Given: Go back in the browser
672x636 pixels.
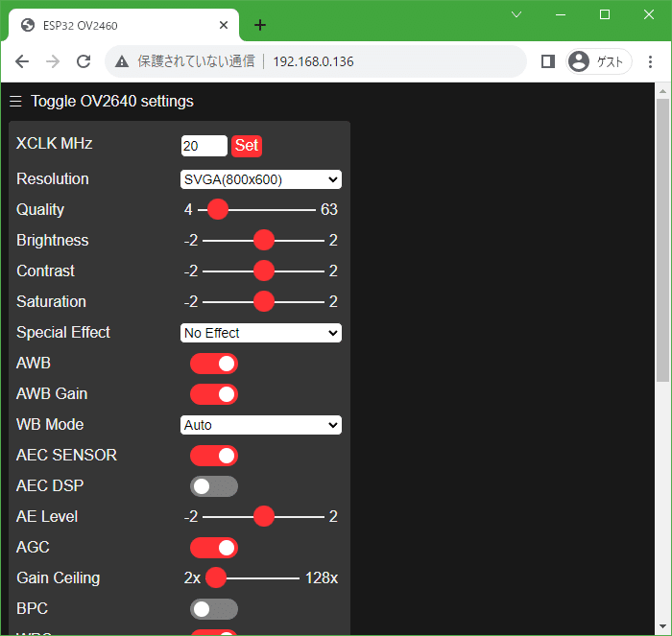Looking at the screenshot, I should click(22, 61).
